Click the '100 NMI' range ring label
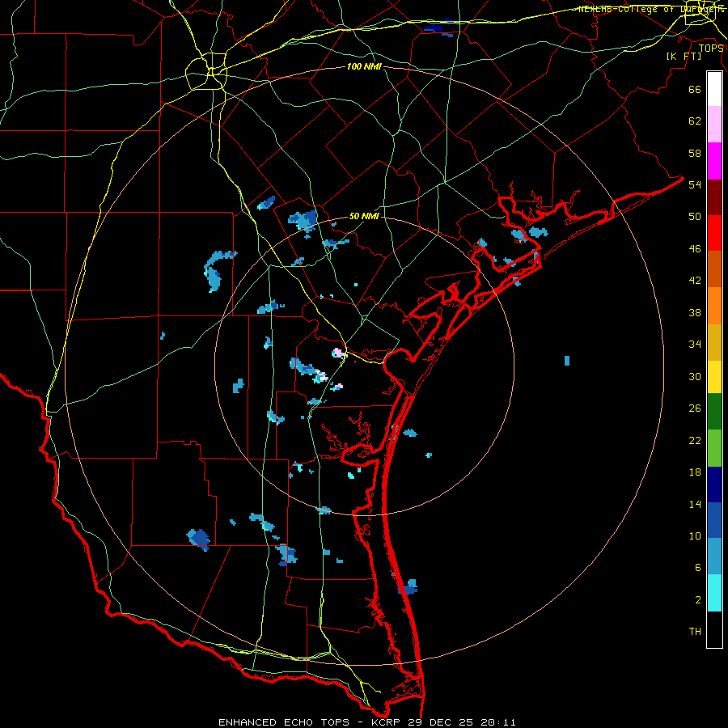This screenshot has width=728, height=728. pos(364,67)
